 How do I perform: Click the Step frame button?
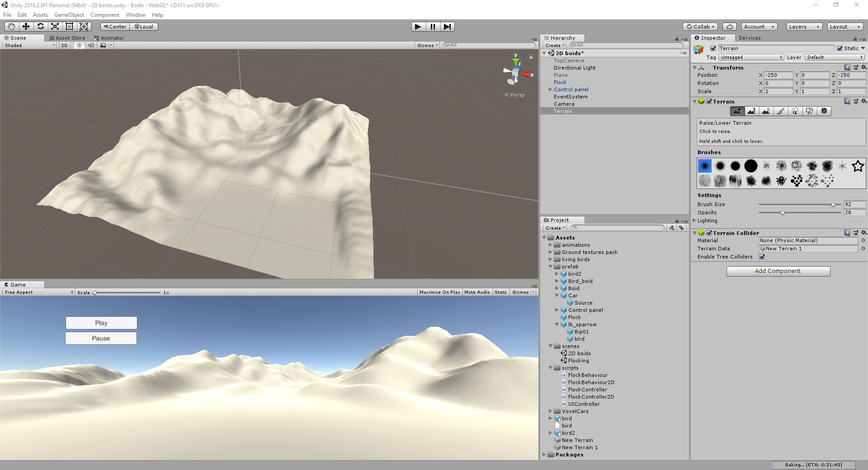[x=447, y=27]
